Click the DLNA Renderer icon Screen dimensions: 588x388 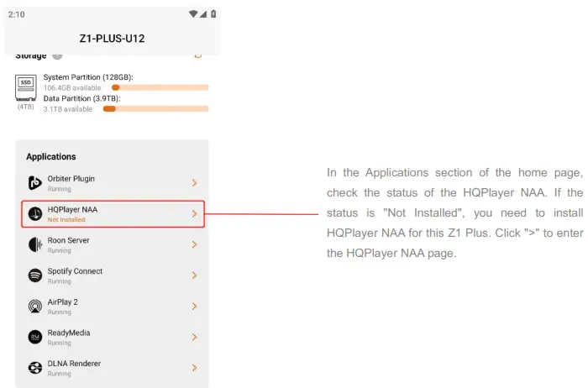click(x=35, y=367)
